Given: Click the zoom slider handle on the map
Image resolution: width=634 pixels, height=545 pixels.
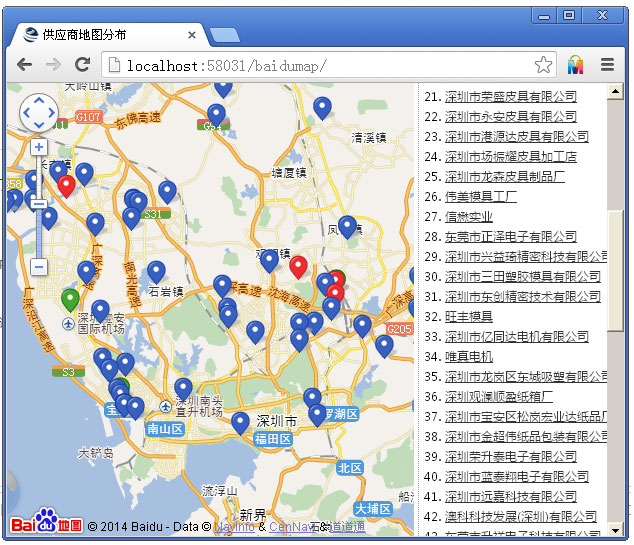Looking at the screenshot, I should (x=39, y=204).
